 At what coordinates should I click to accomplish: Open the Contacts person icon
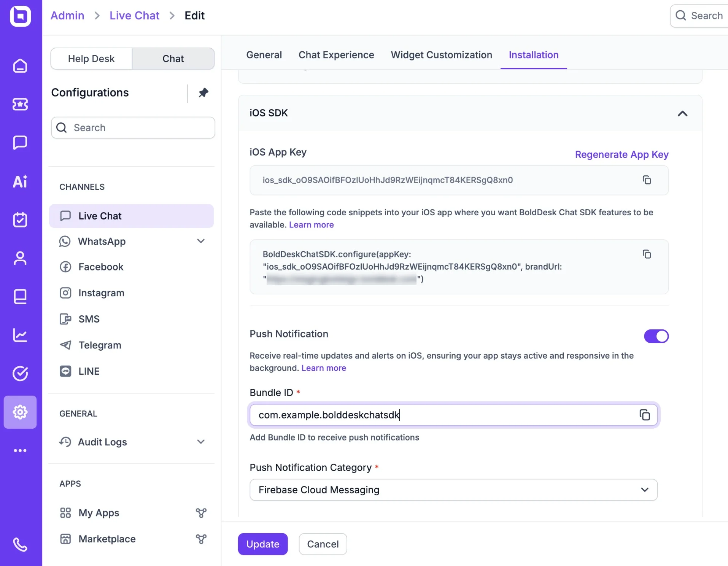point(20,258)
